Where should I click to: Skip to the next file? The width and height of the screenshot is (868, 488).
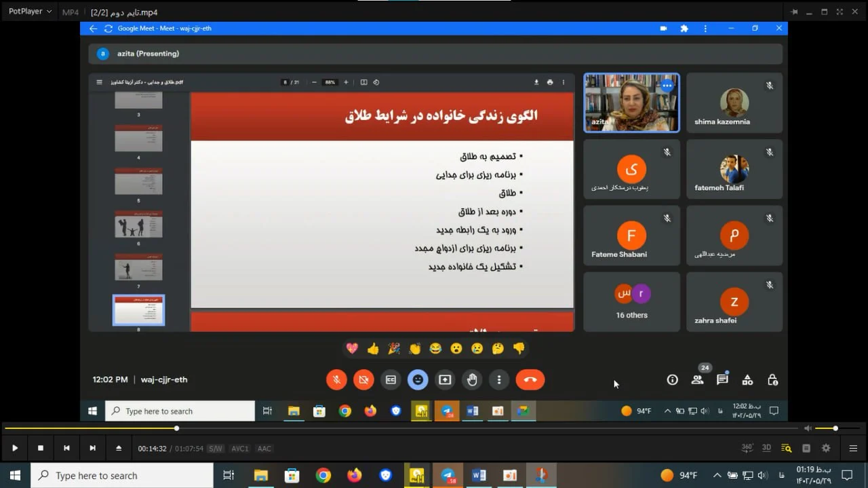coord(92,448)
